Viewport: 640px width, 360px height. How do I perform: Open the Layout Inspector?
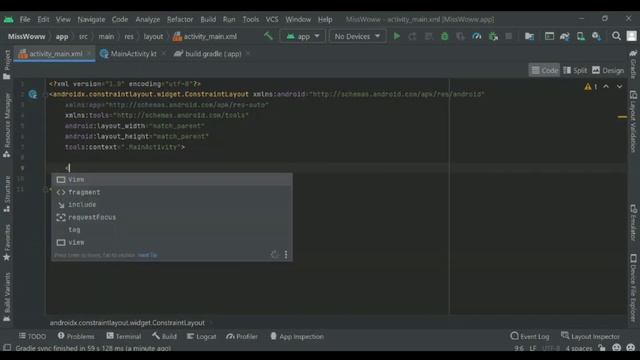[590, 336]
